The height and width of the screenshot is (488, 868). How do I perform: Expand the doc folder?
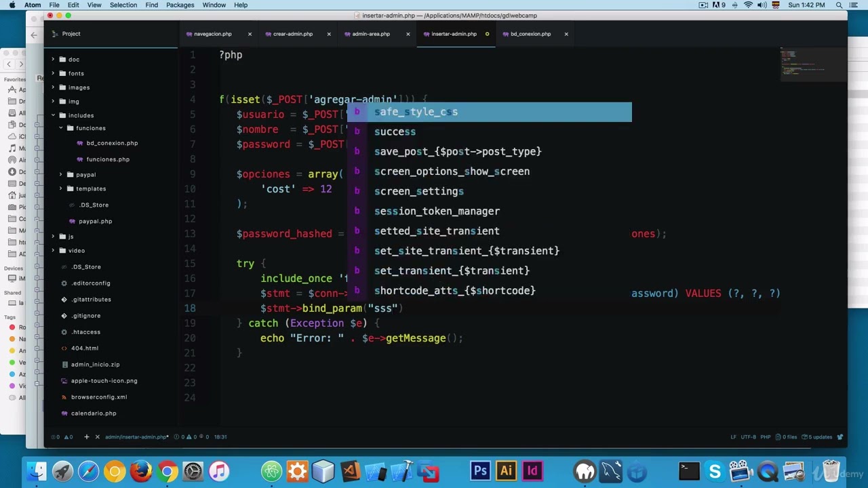point(53,60)
